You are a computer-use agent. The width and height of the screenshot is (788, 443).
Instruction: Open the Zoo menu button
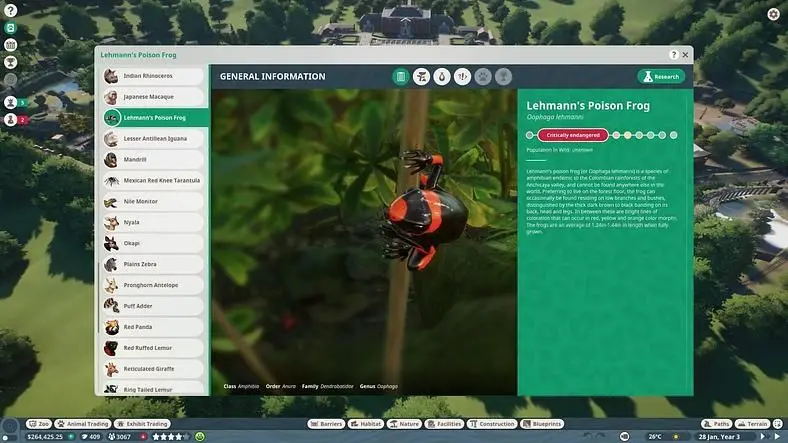(39, 424)
